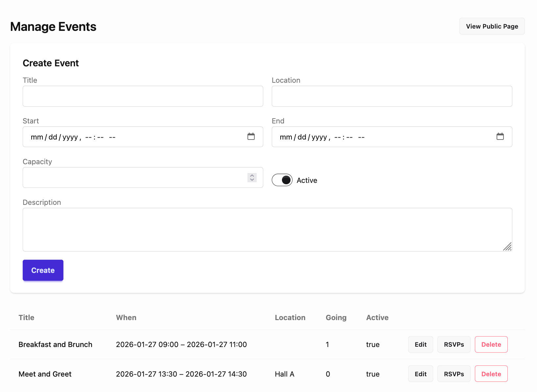Open View Public Page
This screenshot has height=392, width=537.
[492, 26]
